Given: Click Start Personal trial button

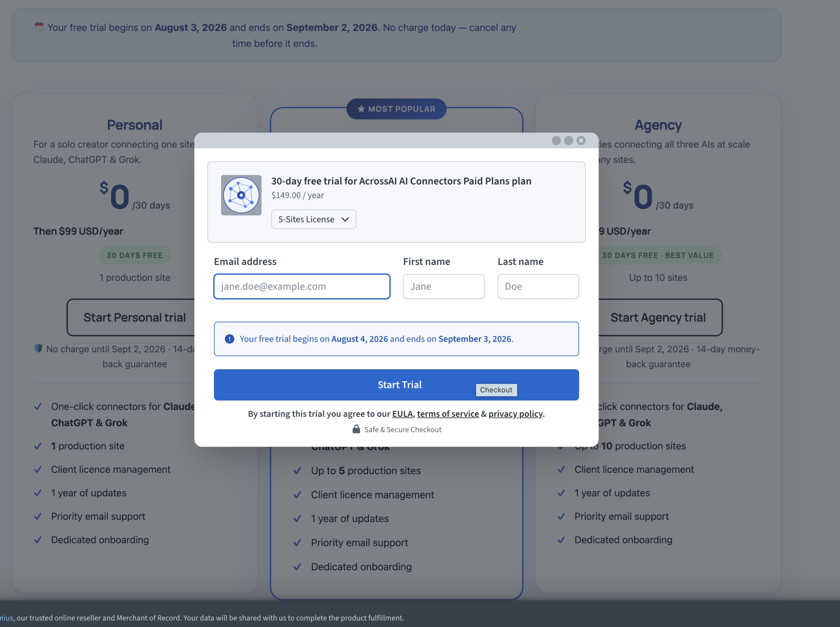Looking at the screenshot, I should [135, 317].
